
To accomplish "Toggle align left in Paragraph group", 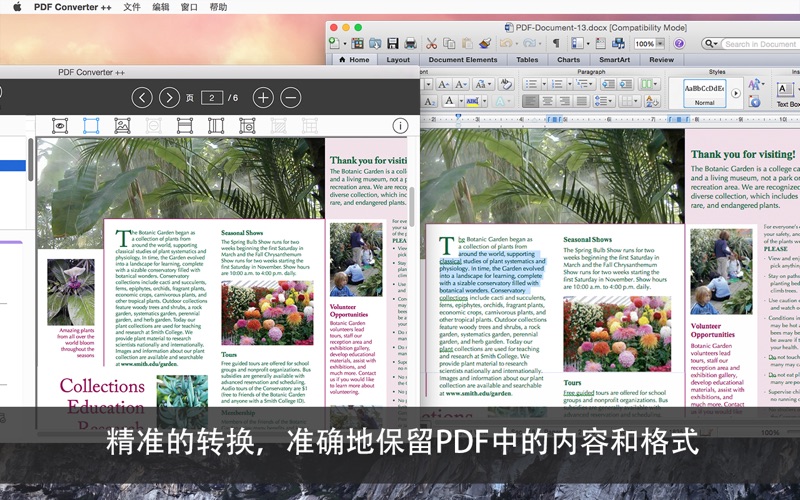I will coord(530,101).
